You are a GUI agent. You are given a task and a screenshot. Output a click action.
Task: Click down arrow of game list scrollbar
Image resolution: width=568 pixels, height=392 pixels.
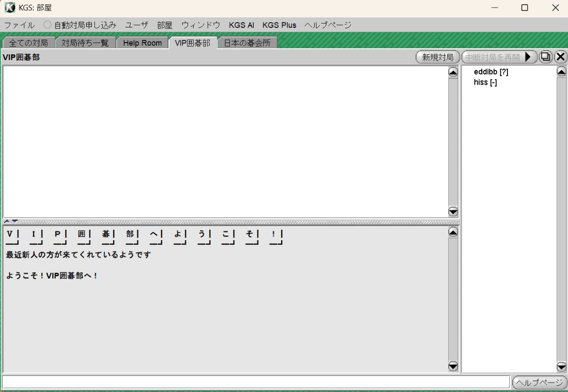click(453, 211)
